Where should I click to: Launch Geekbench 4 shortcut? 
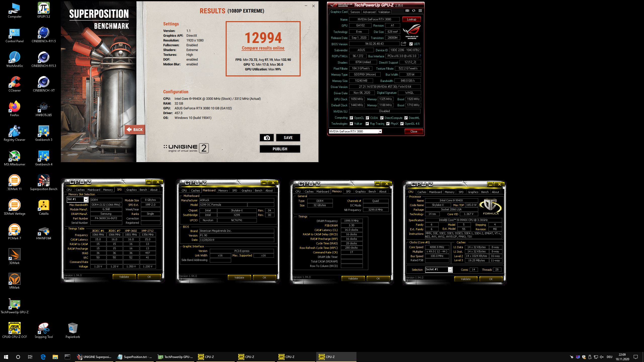[x=44, y=158]
